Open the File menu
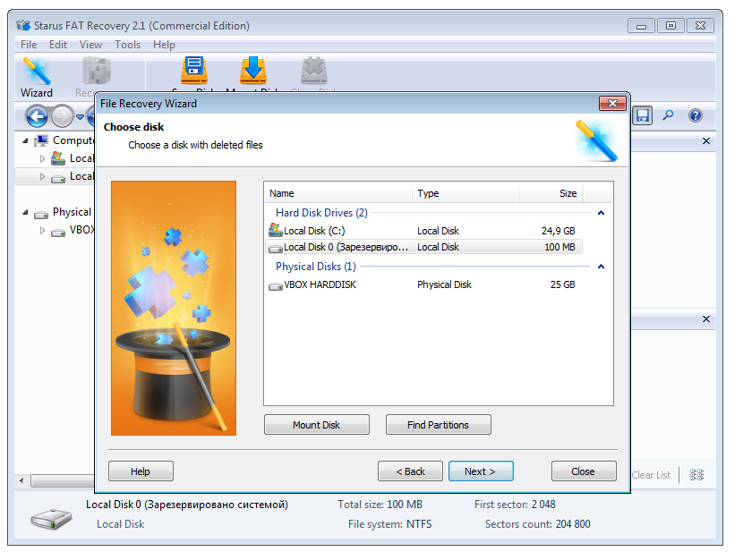Viewport: 743px width, 560px height. point(29,45)
